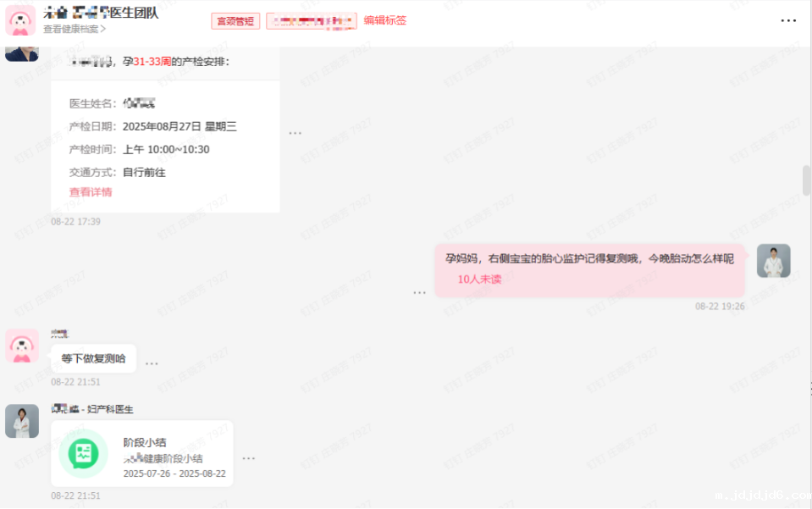Open the 妇产科医生 doctor's avatar
812x509 pixels.
[22, 421]
